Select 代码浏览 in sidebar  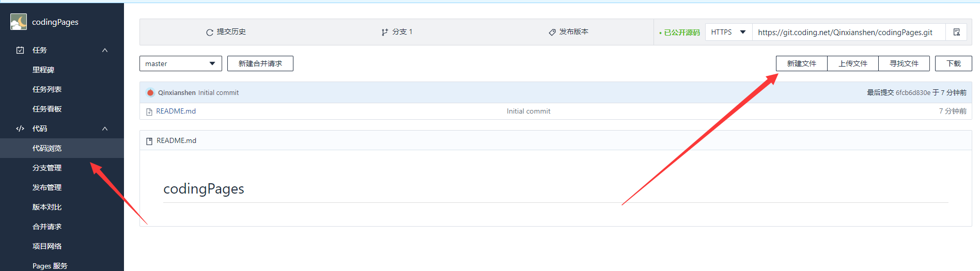click(62, 148)
